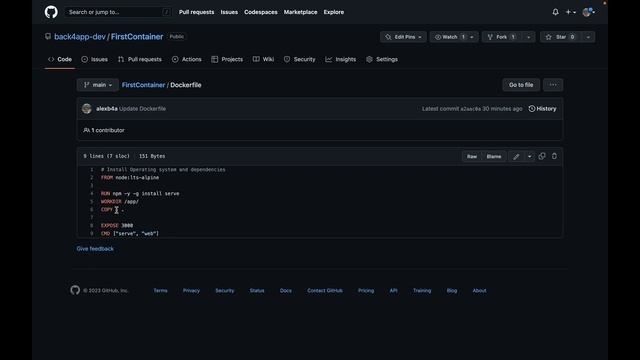This screenshot has width=640, height=360.
Task: Open the footer Terms link
Action: coord(160,291)
